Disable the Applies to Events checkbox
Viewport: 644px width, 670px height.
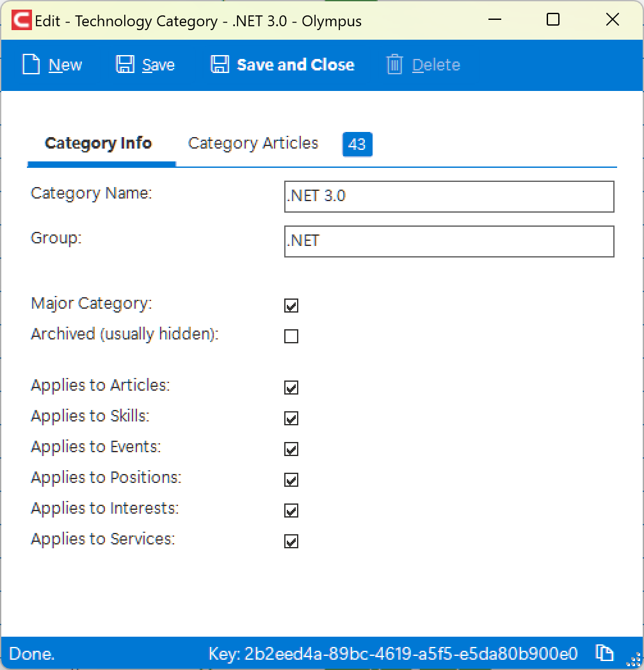click(x=291, y=449)
